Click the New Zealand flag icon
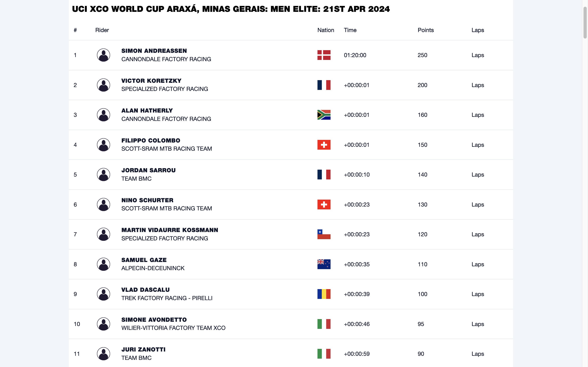 tap(324, 264)
